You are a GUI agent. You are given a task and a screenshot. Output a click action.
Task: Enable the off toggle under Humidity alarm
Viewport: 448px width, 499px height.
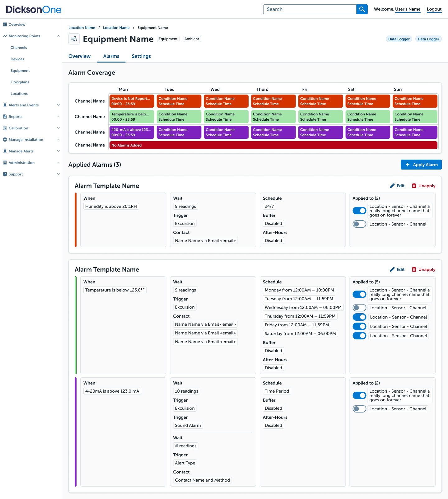(x=359, y=224)
